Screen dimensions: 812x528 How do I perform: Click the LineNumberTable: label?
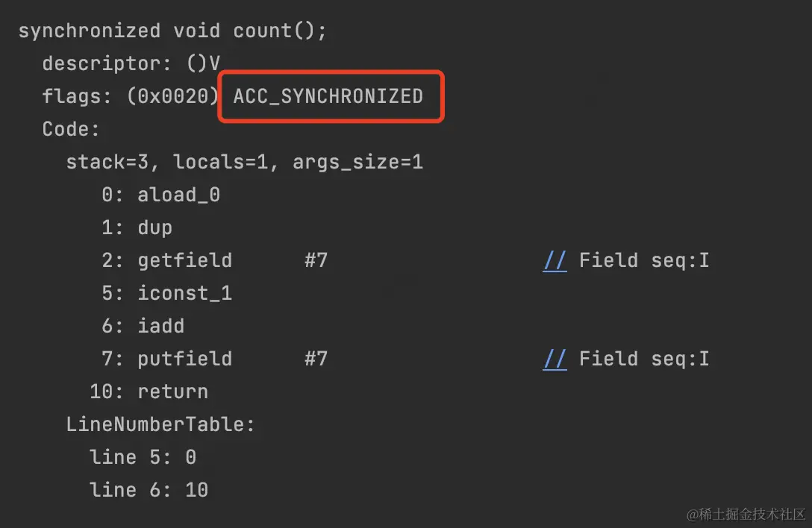pos(160,424)
